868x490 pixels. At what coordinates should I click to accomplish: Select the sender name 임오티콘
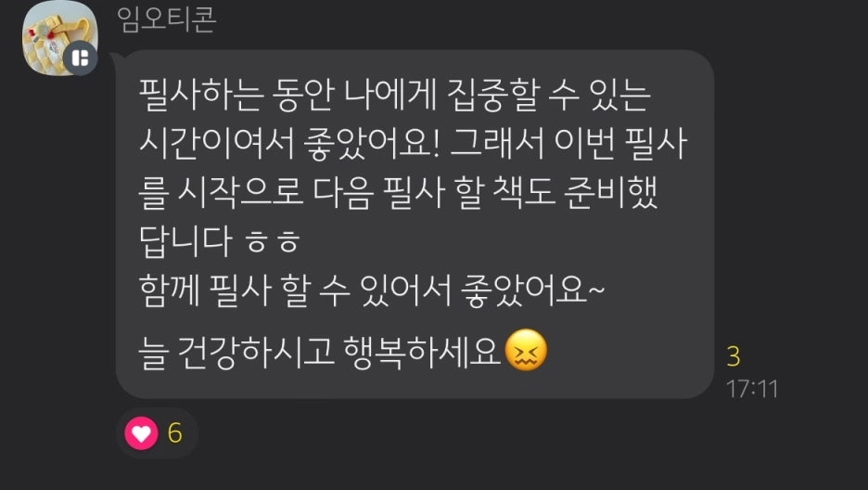click(167, 19)
